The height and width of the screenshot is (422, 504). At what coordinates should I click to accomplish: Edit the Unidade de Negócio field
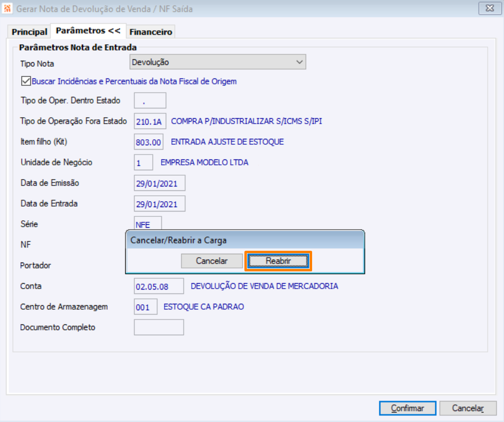click(x=143, y=162)
